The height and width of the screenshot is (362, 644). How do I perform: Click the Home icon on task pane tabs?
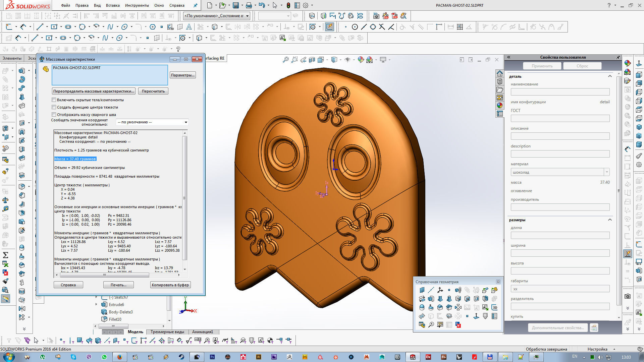(500, 73)
